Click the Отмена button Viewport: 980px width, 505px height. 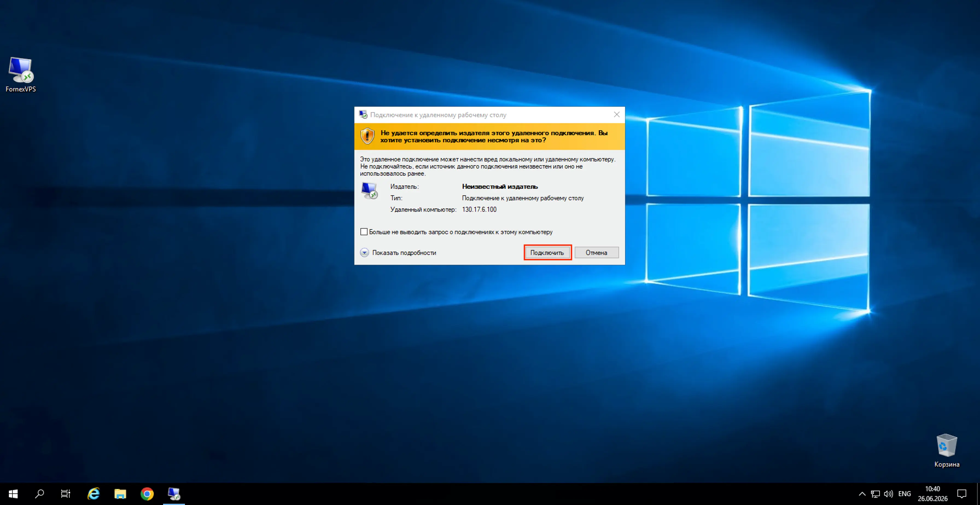coord(597,253)
